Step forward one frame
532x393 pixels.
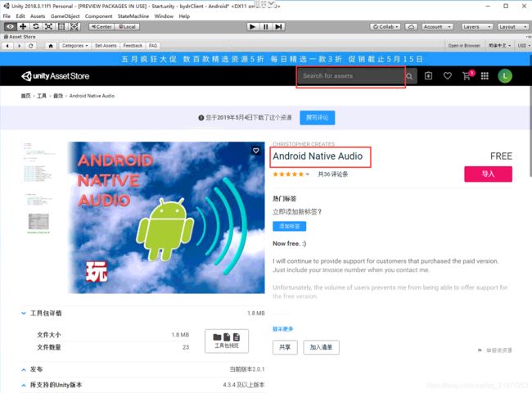(278, 26)
